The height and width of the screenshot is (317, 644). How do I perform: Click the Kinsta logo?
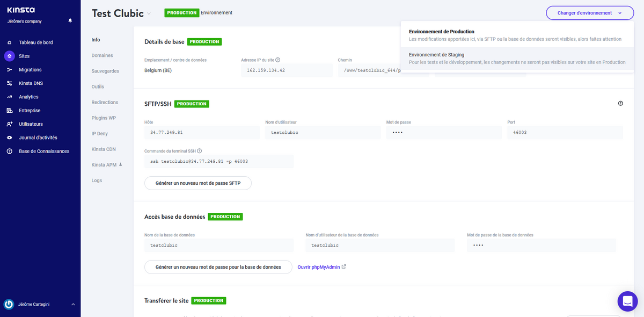[21, 10]
